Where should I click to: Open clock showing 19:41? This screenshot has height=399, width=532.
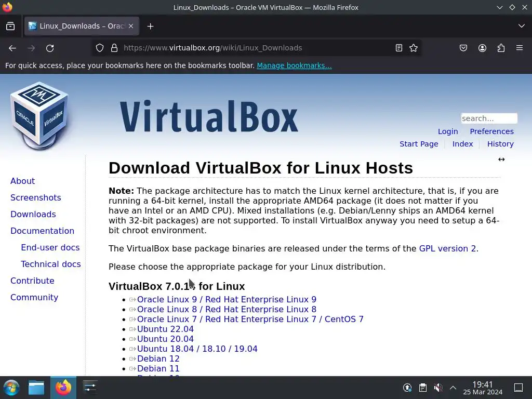click(483, 388)
